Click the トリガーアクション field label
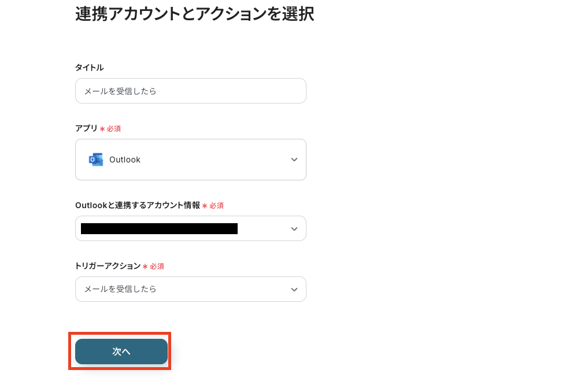584x392 pixels. click(108, 267)
